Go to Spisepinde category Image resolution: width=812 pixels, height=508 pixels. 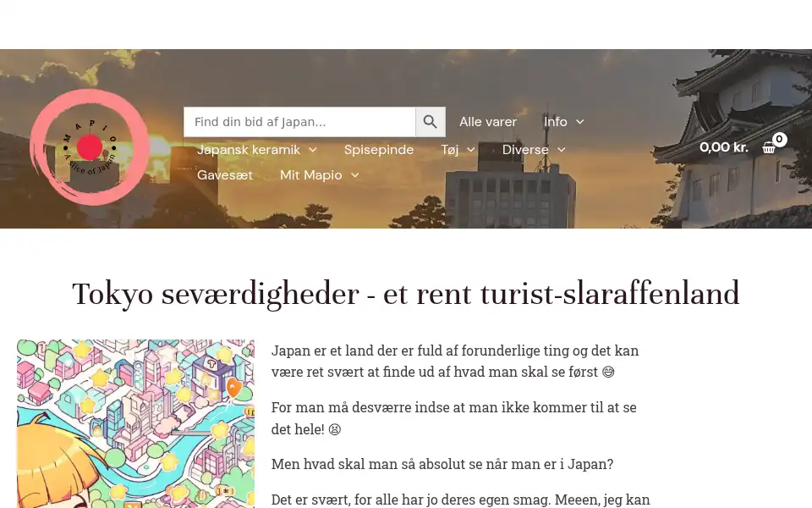pos(379,150)
